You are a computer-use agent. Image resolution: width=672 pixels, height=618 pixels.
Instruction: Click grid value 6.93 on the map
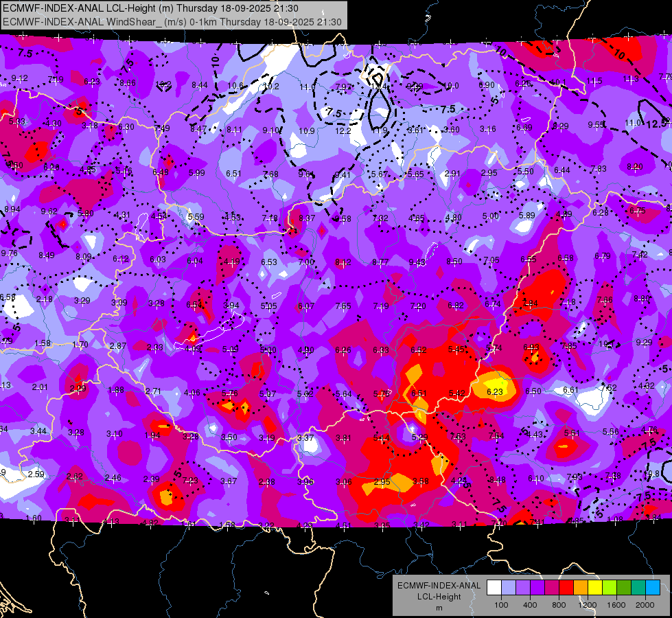click(531, 347)
